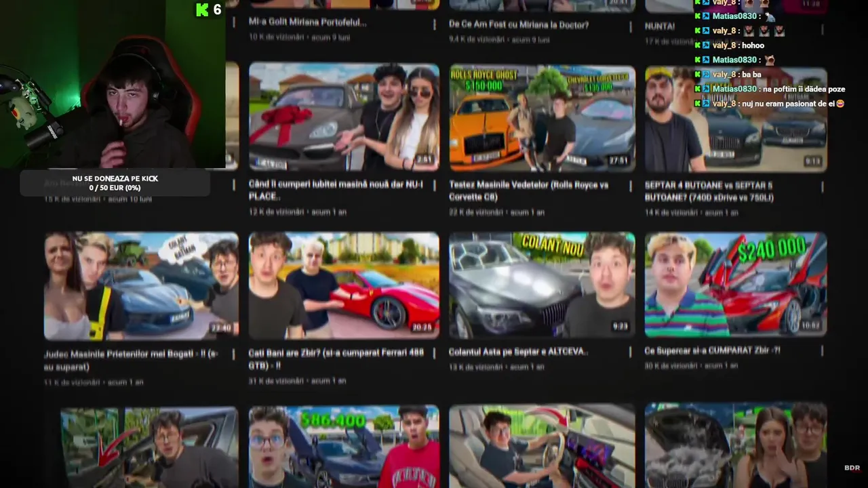
Task: Select '12 K de vizionări • acum 1 an' text
Action: tap(298, 212)
